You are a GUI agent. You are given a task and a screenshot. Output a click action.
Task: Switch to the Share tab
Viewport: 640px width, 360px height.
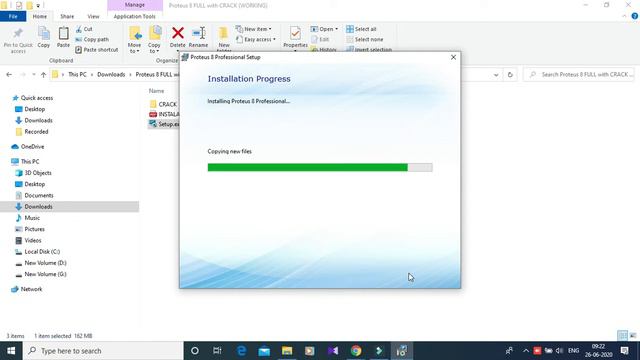(67, 16)
